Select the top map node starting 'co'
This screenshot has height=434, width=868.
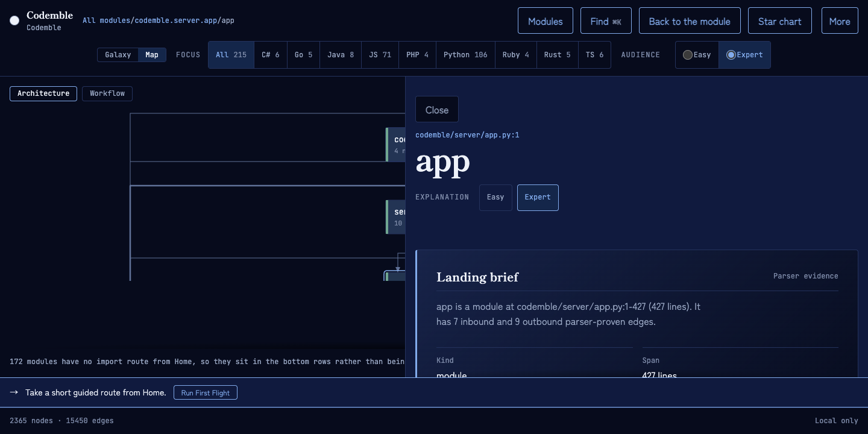pos(395,145)
